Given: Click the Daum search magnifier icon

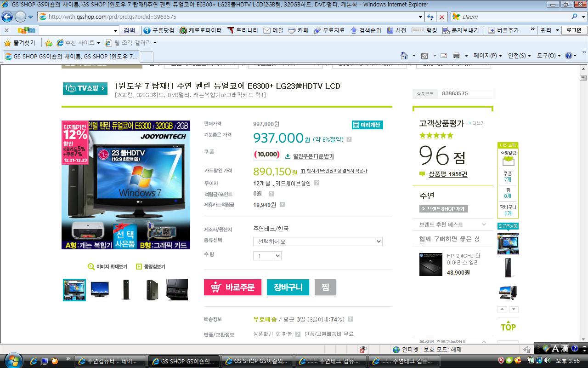Looking at the screenshot, I should point(574,17).
